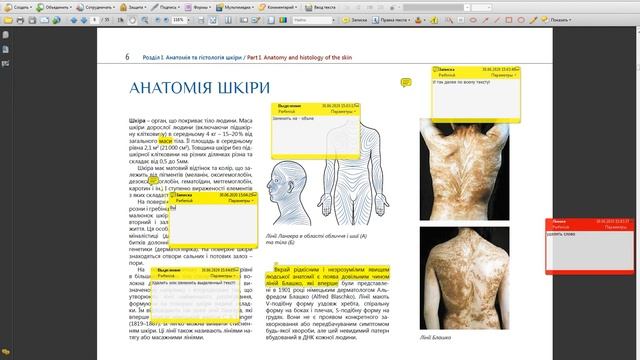Viewport: 640px width, 360px height.
Task: Open the Signatures panel in sidebar
Action: (x=6, y=63)
